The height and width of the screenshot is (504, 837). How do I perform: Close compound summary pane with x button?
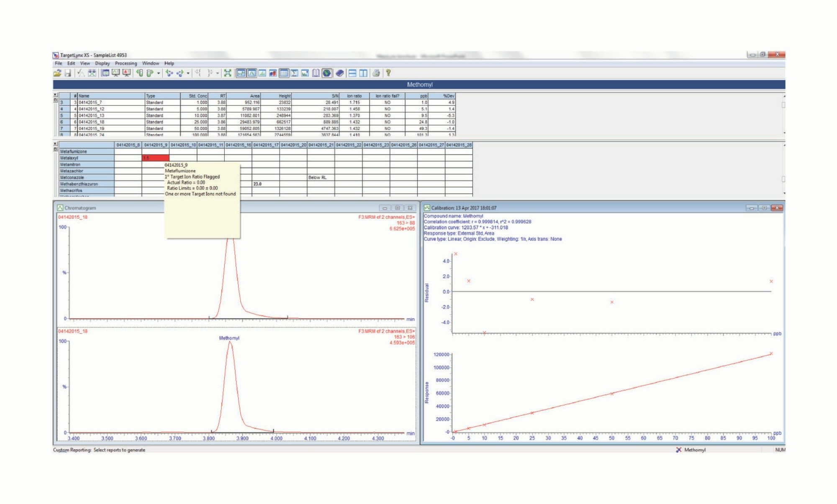click(x=55, y=144)
